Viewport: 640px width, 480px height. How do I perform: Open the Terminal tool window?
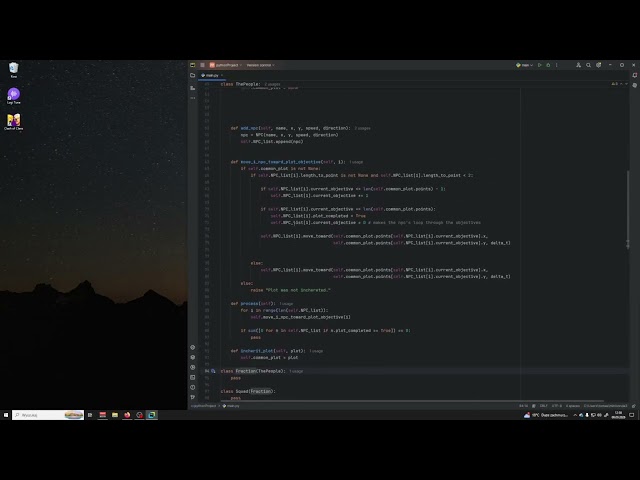[x=193, y=377]
